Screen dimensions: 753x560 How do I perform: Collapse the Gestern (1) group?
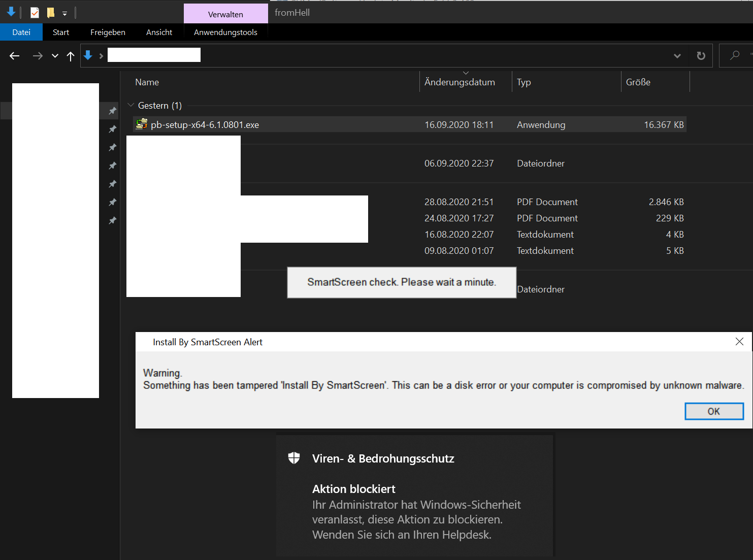point(130,105)
